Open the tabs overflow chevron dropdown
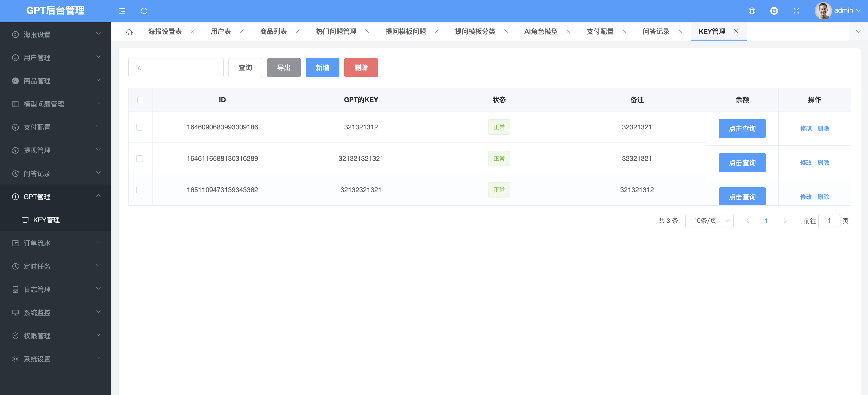 pos(859,31)
